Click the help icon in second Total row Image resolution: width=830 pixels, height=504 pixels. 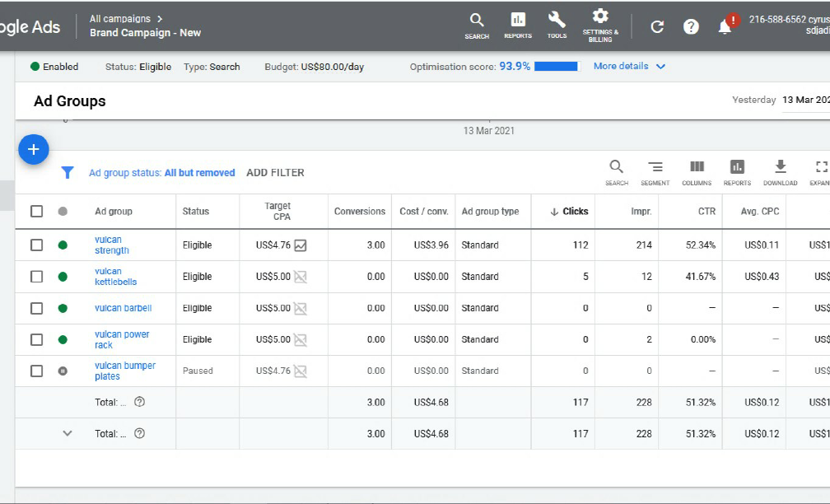tap(139, 433)
